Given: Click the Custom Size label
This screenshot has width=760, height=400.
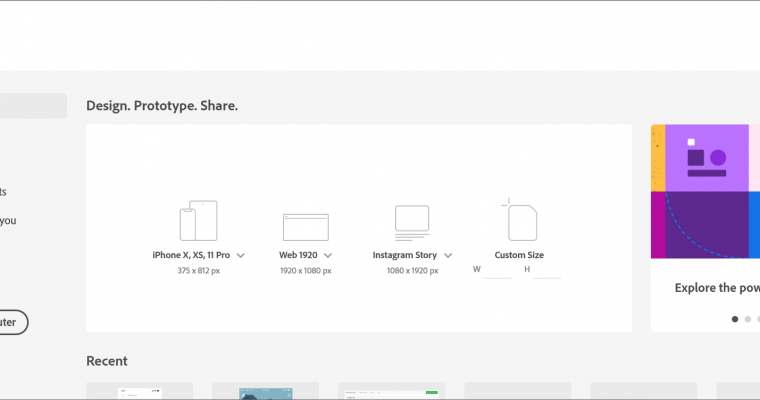Looking at the screenshot, I should pos(519,255).
